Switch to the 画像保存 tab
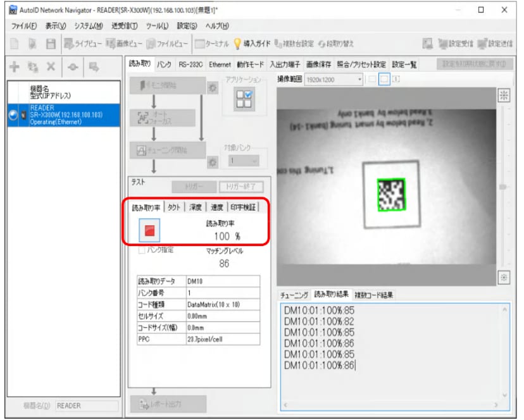 tap(318, 65)
